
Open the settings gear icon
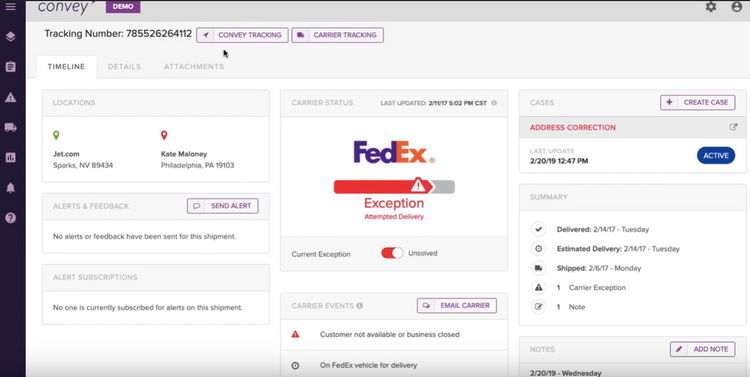tap(711, 7)
